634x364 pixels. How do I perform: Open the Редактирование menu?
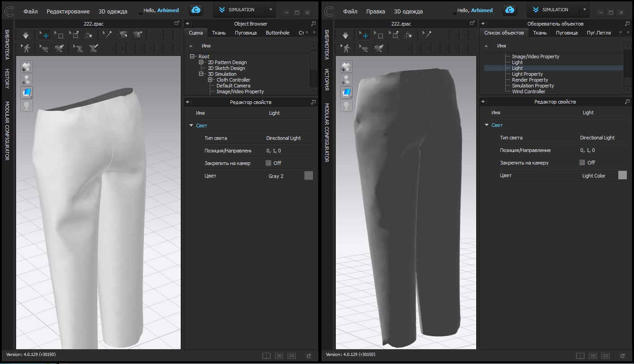pos(68,11)
